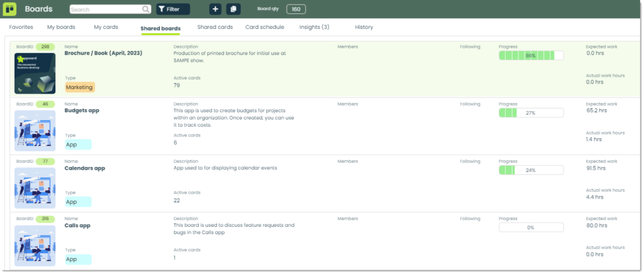The width and height of the screenshot is (644, 274).
Task: Open the Budgets app board thumbnail
Action: coord(35,131)
